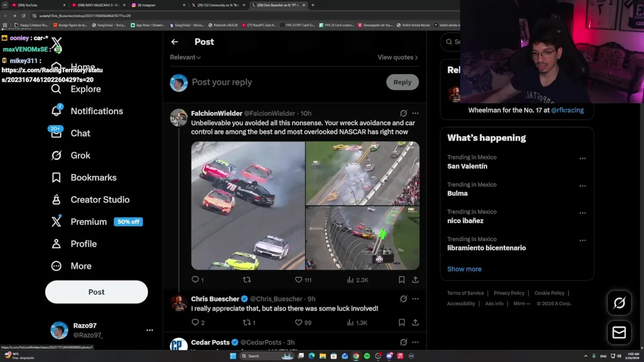Open Razo97 account menu dots

(x=149, y=330)
